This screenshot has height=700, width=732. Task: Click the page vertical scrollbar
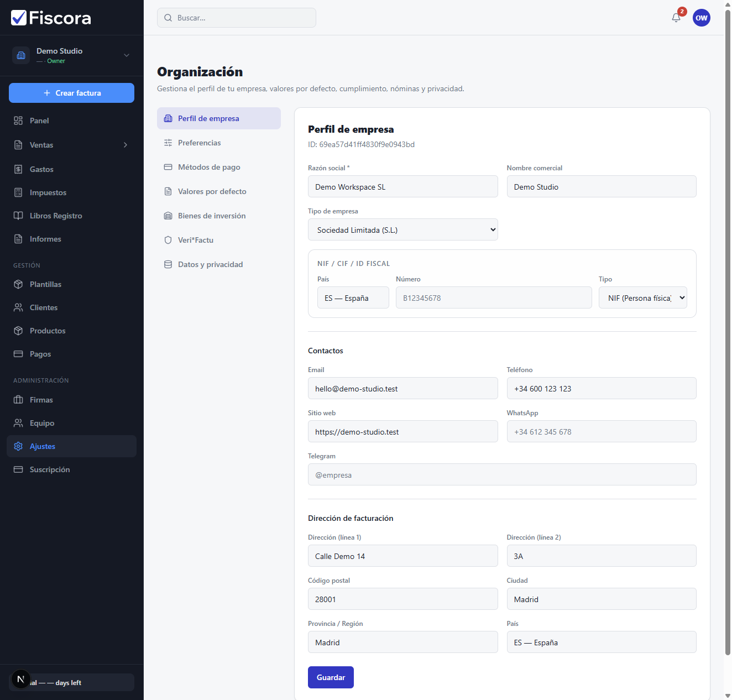(x=728, y=332)
